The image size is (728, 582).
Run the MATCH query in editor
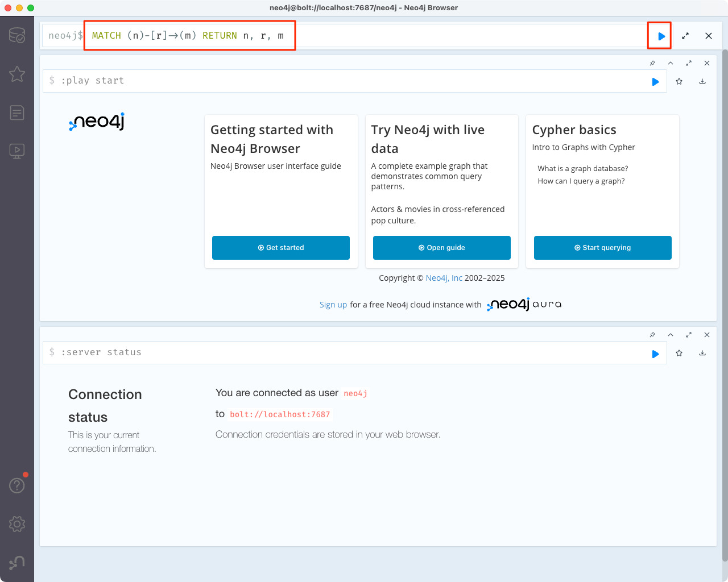coord(661,36)
